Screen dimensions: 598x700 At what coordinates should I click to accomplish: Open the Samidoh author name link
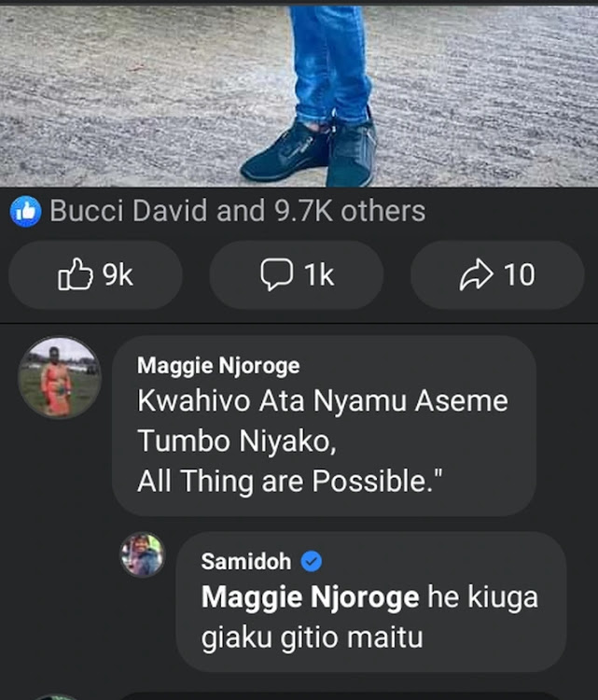pos(246,561)
